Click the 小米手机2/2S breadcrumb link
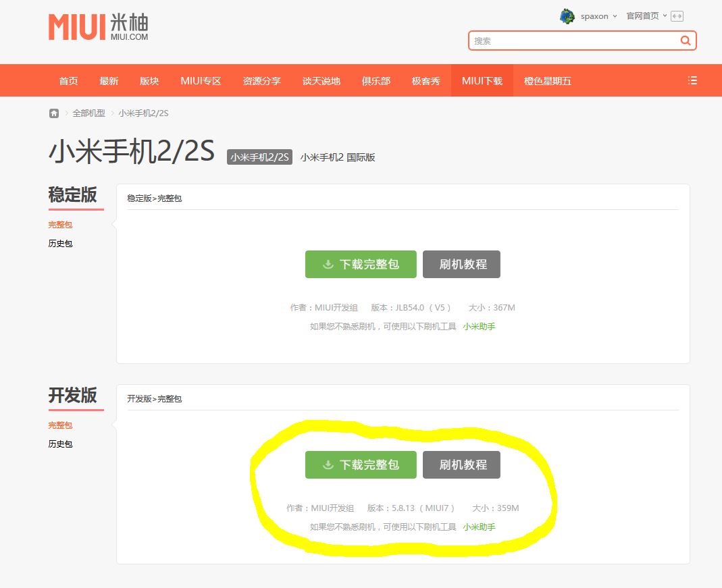The image size is (722, 588). [x=143, y=113]
